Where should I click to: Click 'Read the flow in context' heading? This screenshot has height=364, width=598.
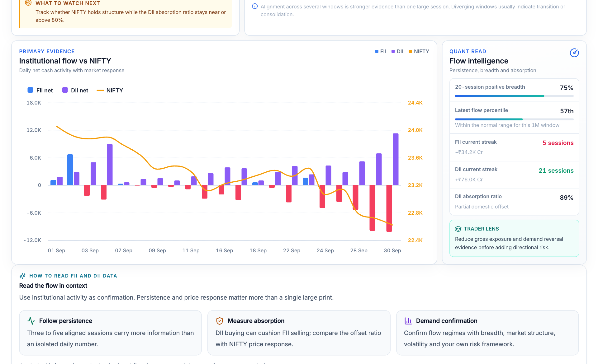click(x=53, y=286)
